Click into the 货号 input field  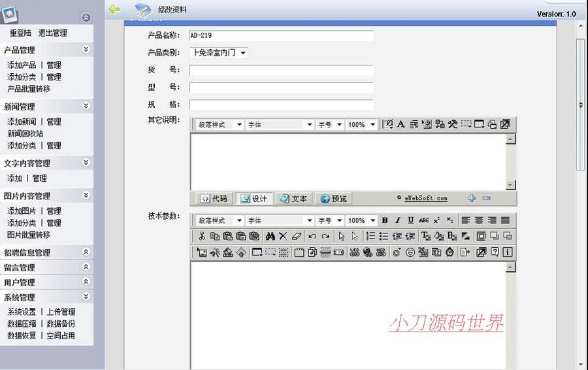(281, 70)
